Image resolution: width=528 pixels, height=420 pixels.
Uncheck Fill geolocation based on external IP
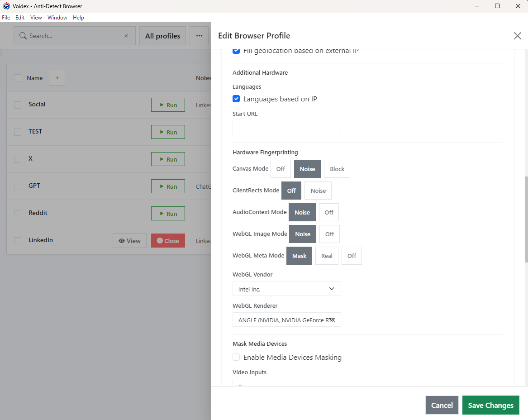[x=236, y=51]
